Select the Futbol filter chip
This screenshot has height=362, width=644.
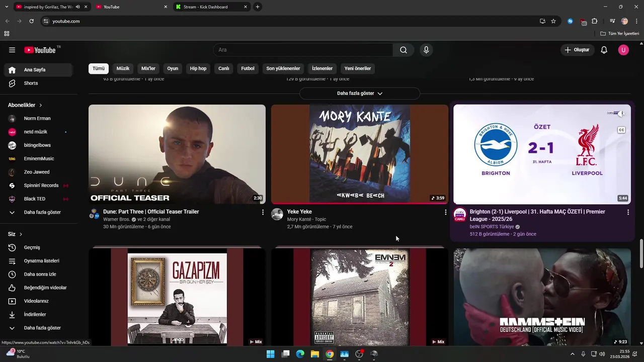pyautogui.click(x=248, y=68)
